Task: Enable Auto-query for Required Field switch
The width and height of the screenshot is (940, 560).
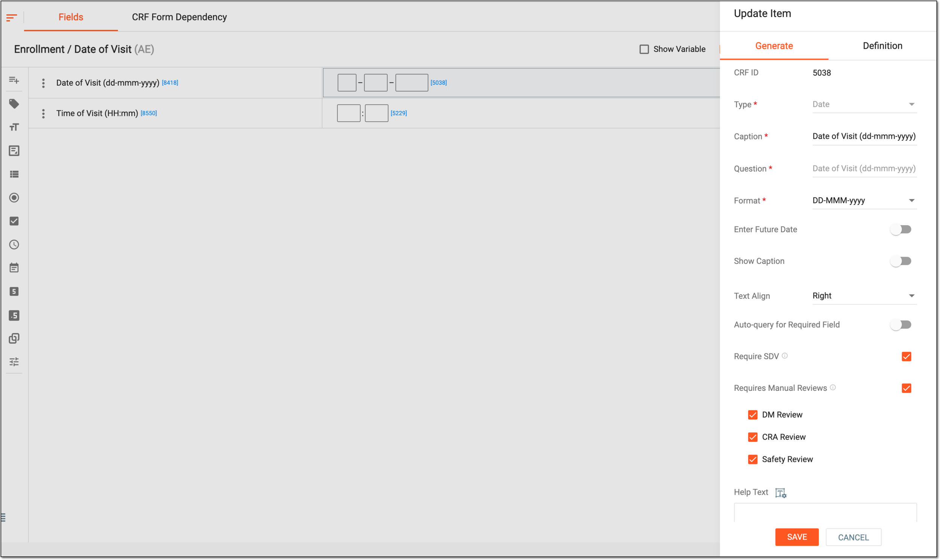Action: click(901, 324)
